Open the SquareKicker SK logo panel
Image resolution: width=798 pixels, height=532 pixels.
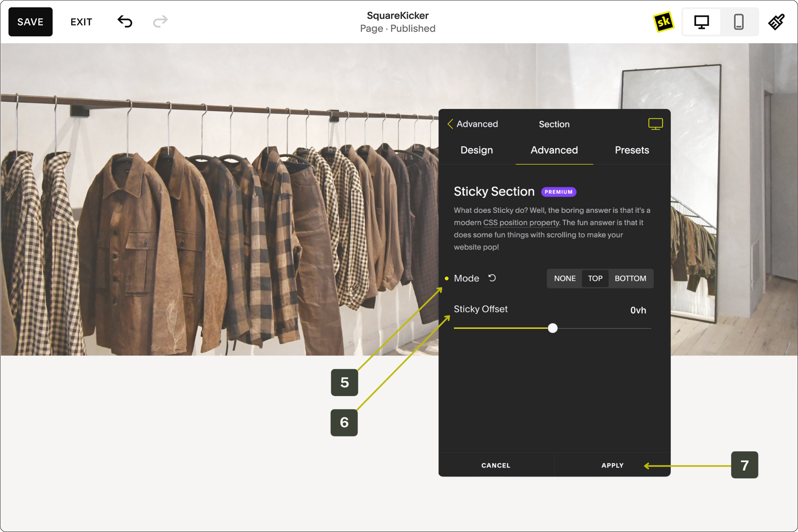point(663,22)
